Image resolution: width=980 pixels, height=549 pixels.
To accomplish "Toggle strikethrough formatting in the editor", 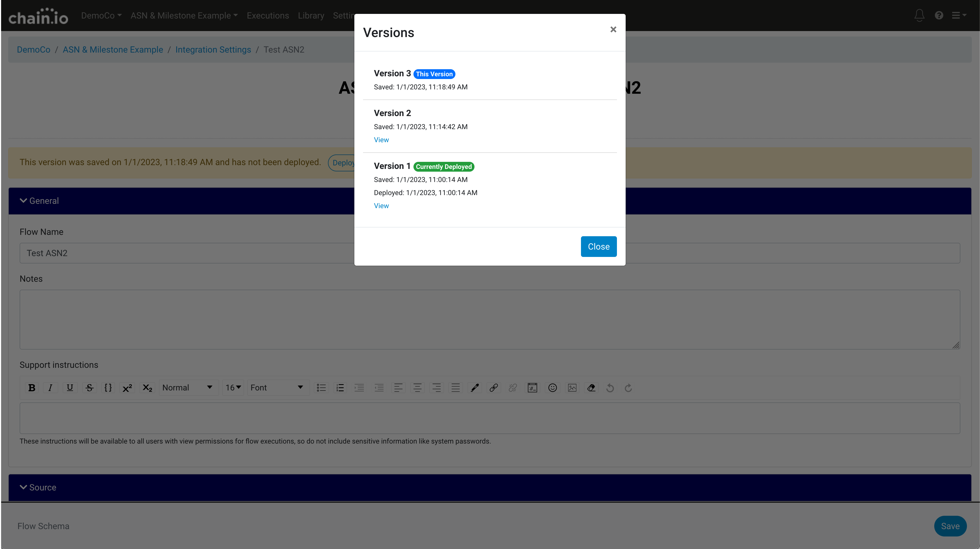I will click(x=89, y=388).
